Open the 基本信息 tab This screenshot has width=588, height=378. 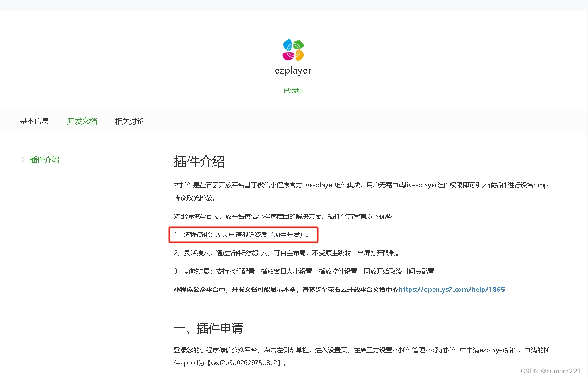(x=34, y=121)
